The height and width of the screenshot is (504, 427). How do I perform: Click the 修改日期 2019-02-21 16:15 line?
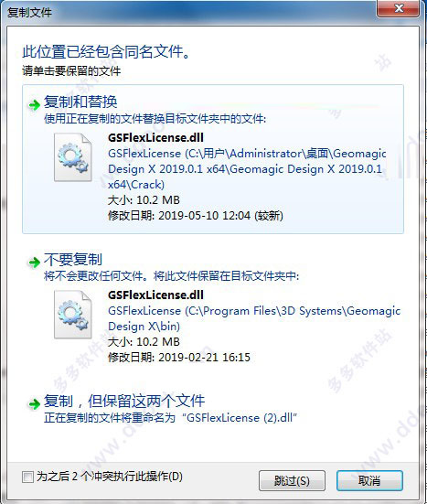(179, 358)
